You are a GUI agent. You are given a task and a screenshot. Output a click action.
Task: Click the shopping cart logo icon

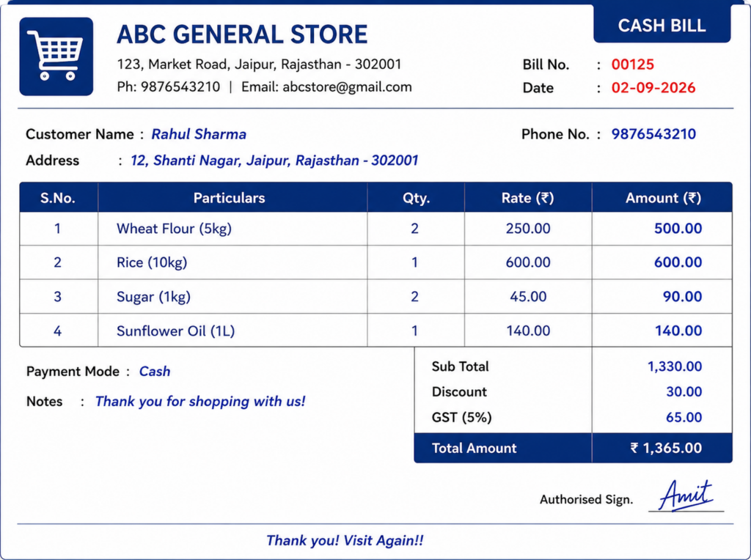[56, 56]
